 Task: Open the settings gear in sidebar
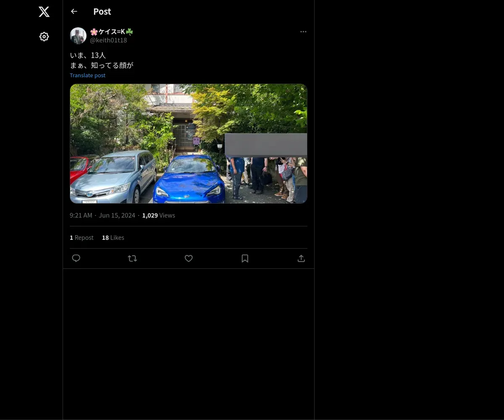pos(44,37)
